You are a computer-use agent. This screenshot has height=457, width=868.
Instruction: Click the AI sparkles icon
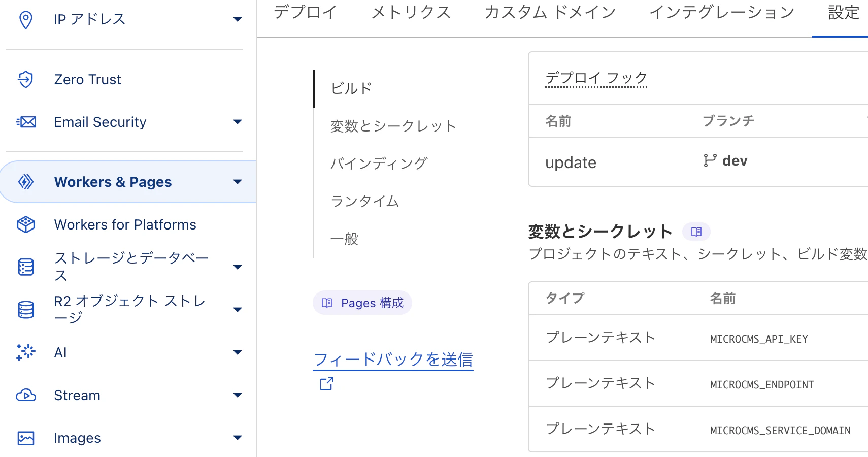(x=26, y=352)
